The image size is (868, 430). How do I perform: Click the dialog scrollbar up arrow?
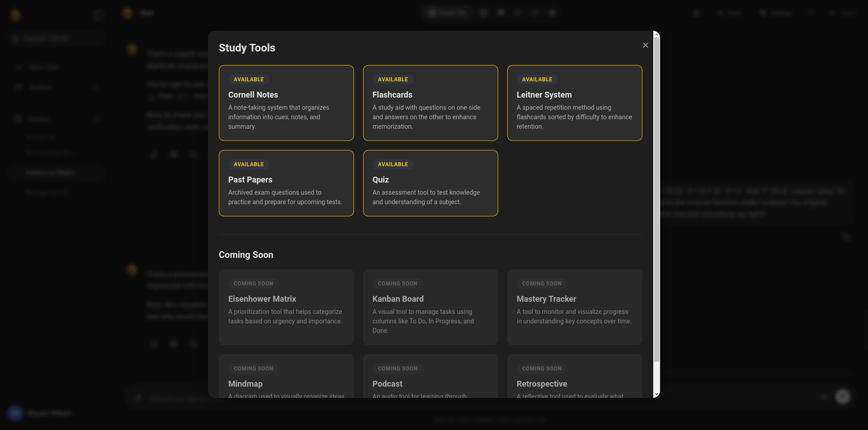pyautogui.click(x=656, y=34)
